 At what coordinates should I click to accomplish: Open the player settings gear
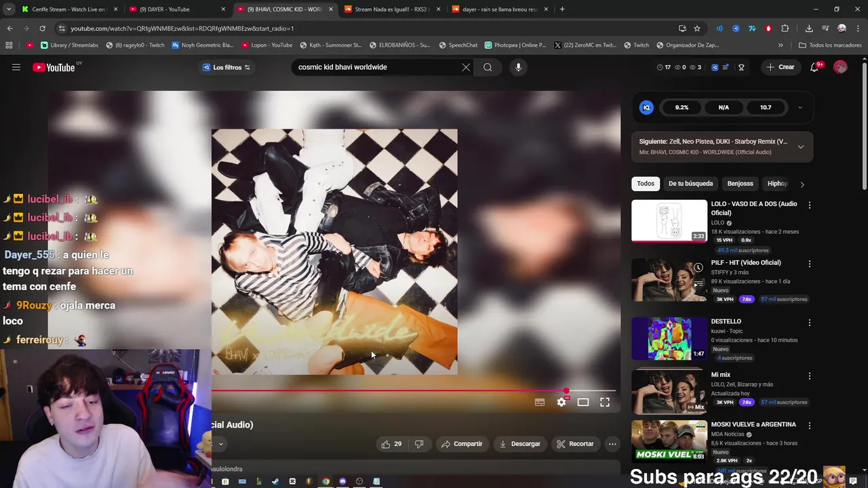(561, 403)
